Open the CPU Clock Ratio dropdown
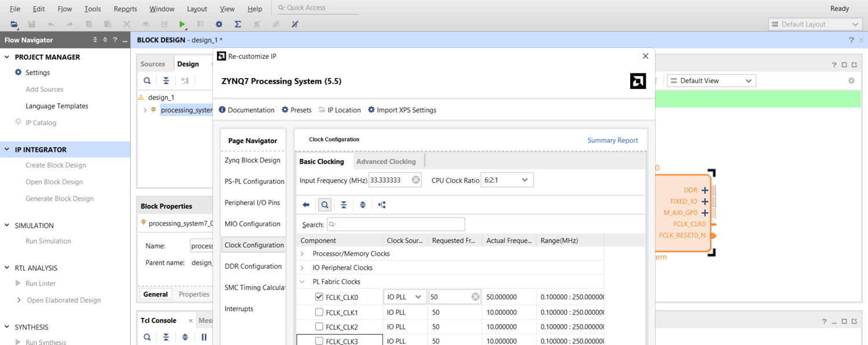This screenshot has width=868, height=345. point(507,180)
